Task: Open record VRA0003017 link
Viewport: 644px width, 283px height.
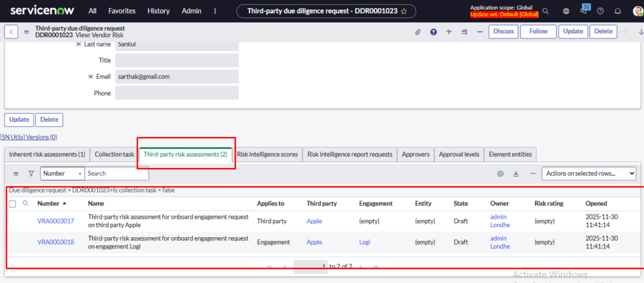Action: tap(55, 221)
